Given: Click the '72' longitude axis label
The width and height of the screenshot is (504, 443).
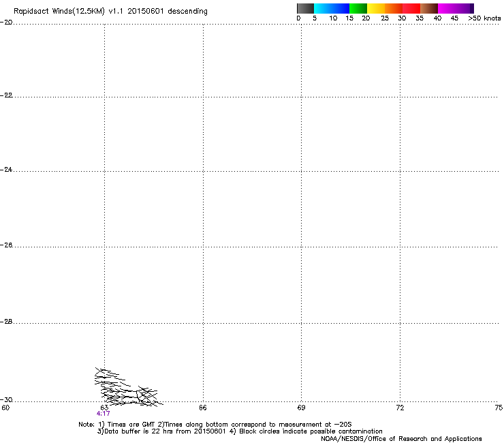Looking at the screenshot, I should pyautogui.click(x=400, y=408).
